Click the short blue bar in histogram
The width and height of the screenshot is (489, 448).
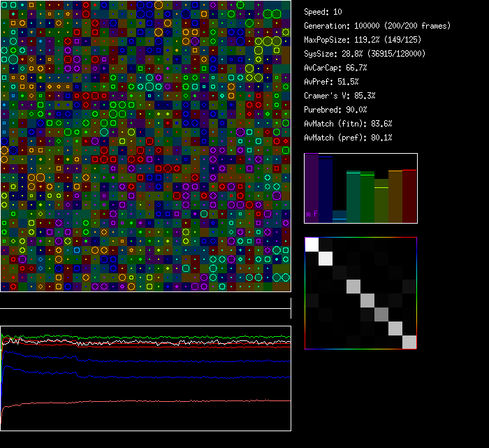[340, 217]
